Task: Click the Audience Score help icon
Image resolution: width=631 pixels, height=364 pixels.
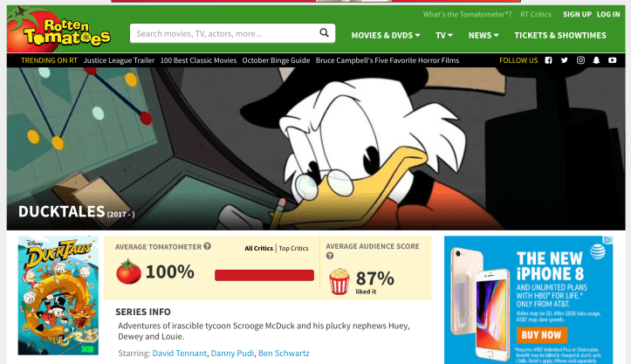Action: [x=329, y=257]
